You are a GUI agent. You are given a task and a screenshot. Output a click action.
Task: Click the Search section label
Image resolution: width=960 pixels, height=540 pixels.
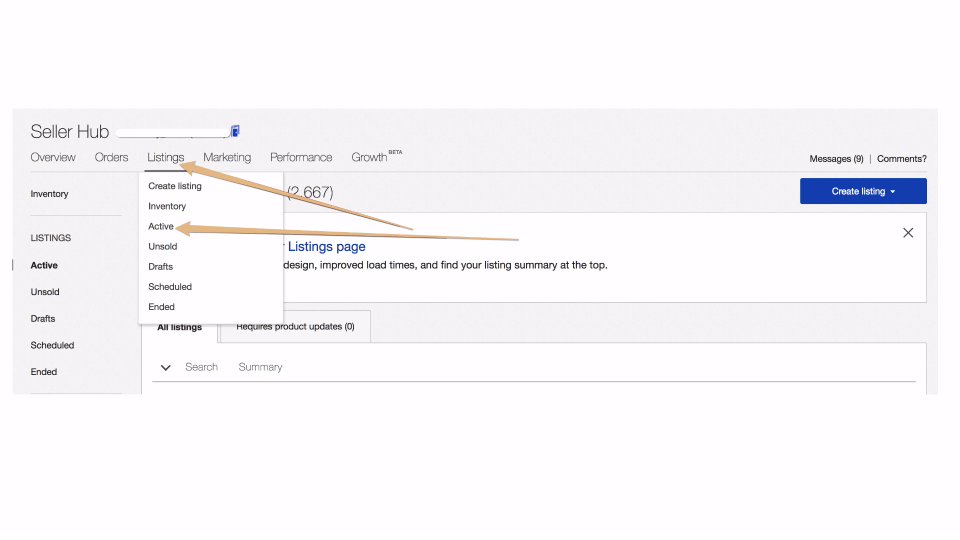(x=201, y=367)
